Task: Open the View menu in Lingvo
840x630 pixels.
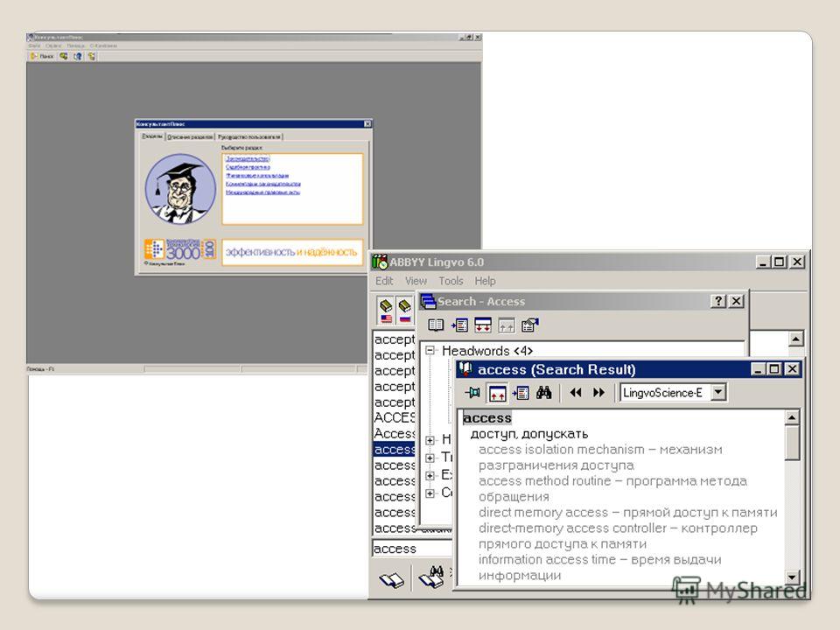Action: [x=416, y=281]
